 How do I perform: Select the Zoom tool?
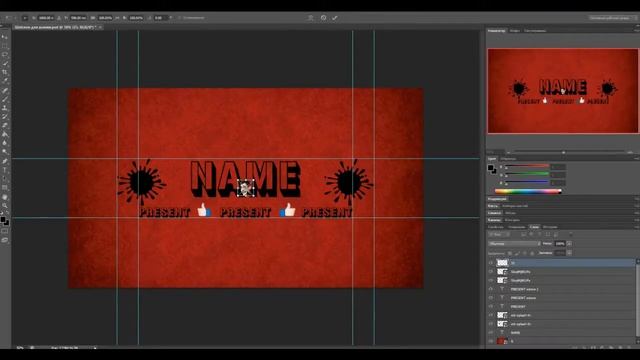tap(5, 206)
